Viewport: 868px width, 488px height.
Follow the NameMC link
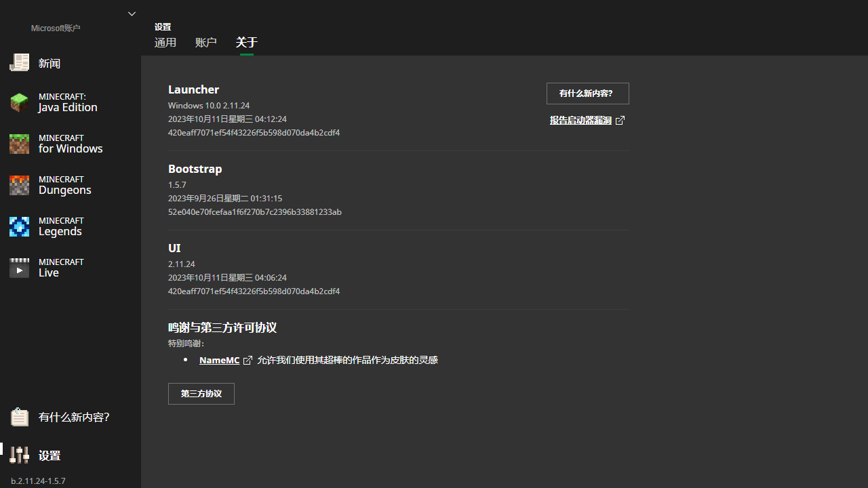pos(219,361)
